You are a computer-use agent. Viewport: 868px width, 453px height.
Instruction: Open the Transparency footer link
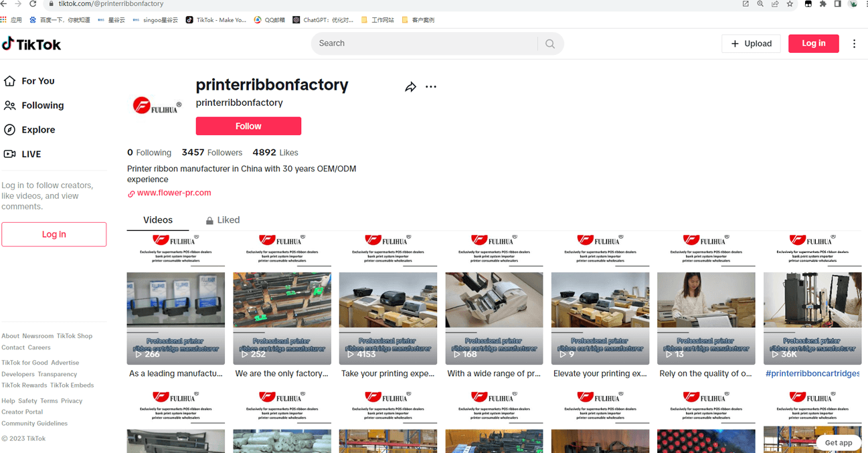(57, 374)
